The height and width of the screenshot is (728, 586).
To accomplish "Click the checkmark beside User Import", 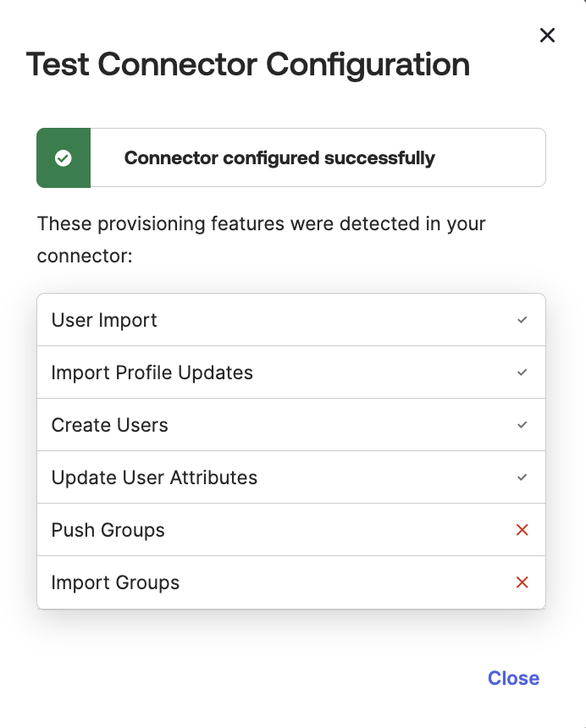I will point(522,320).
